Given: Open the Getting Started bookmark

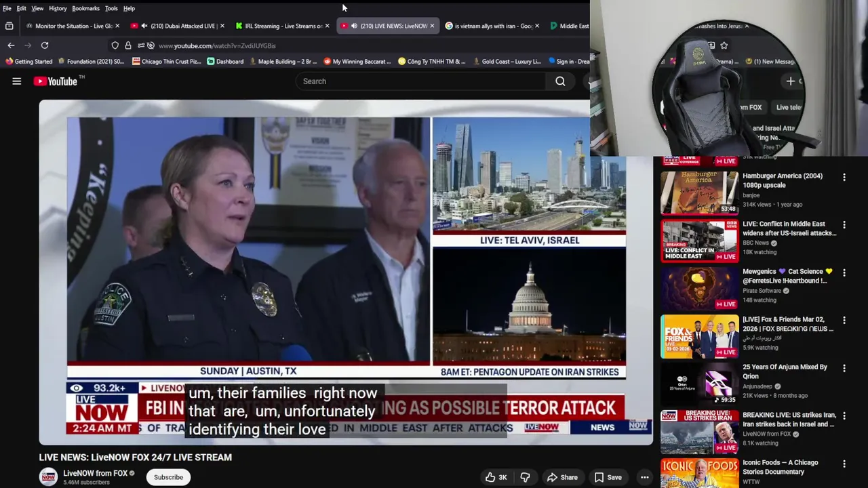Looking at the screenshot, I should (x=28, y=62).
